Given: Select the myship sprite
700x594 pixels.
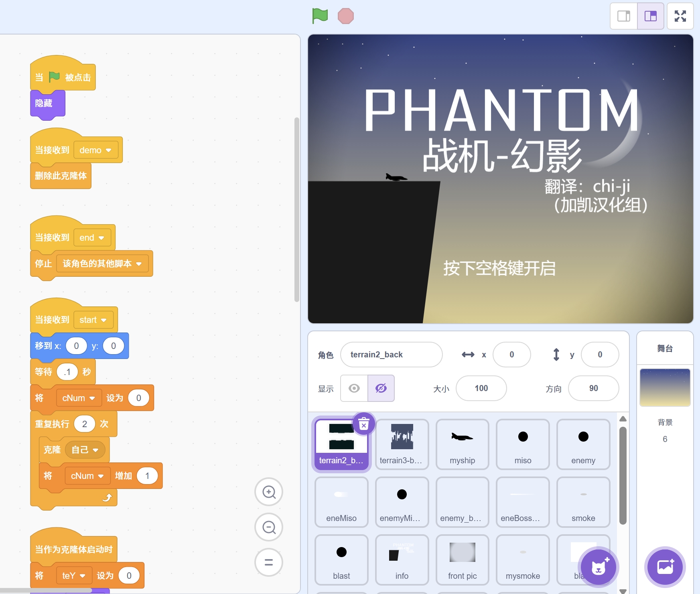Looking at the screenshot, I should click(462, 444).
